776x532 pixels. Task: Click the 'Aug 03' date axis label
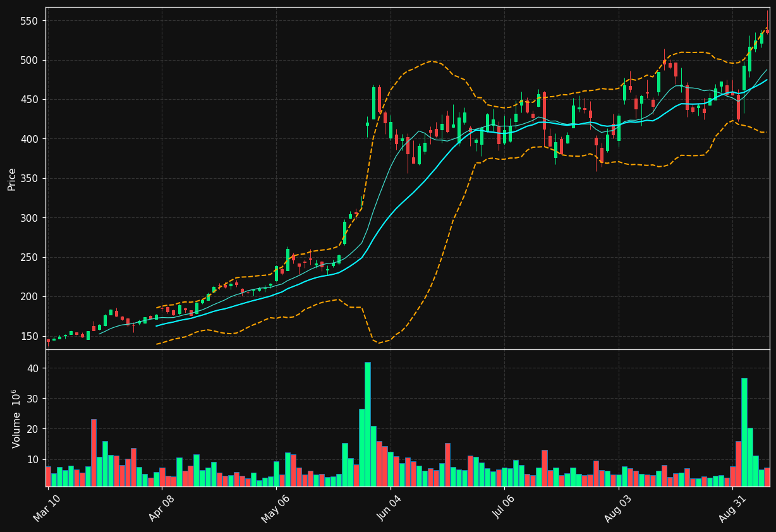[x=619, y=508]
